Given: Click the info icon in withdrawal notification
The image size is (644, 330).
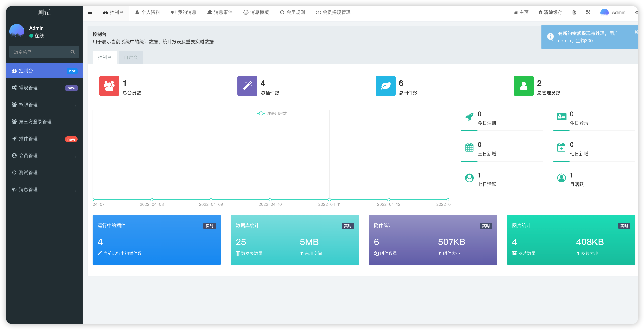Looking at the screenshot, I should 550,37.
